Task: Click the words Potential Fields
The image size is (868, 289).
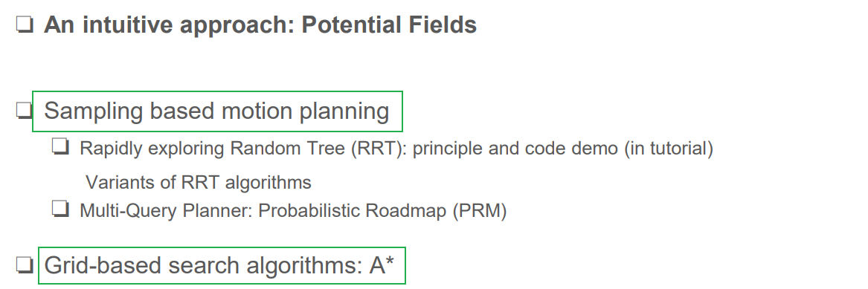Action: (389, 25)
